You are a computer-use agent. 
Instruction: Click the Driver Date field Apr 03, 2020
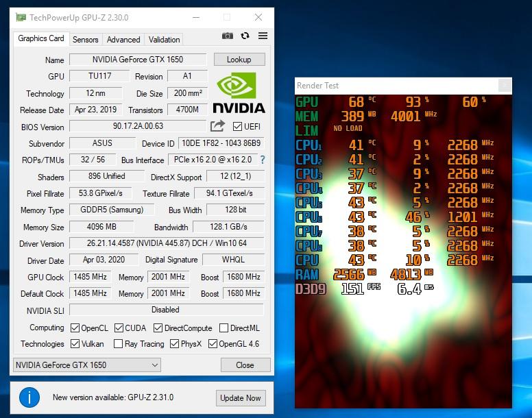point(104,259)
